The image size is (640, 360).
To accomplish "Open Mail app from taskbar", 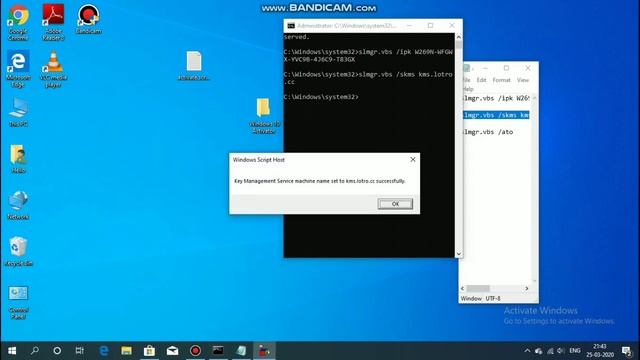I will (172, 351).
